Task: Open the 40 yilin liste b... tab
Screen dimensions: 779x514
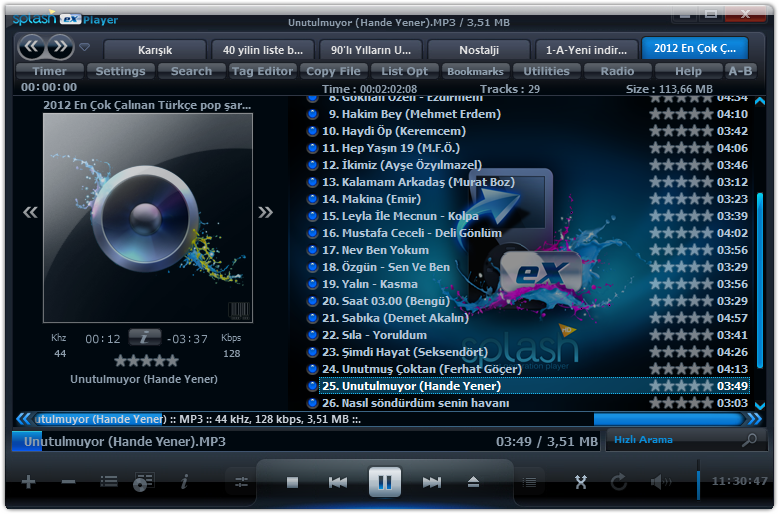Action: 263,50
